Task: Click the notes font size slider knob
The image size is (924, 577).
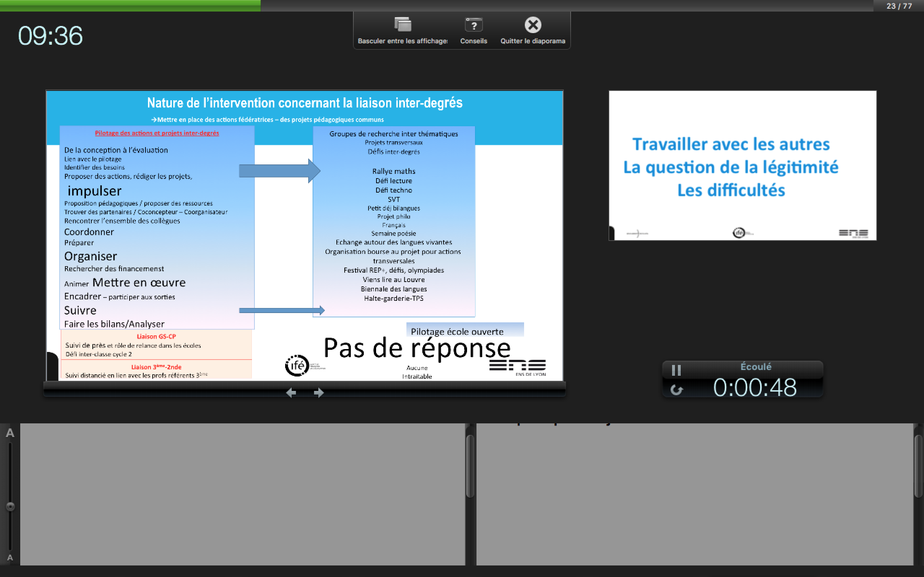Action: click(x=10, y=506)
